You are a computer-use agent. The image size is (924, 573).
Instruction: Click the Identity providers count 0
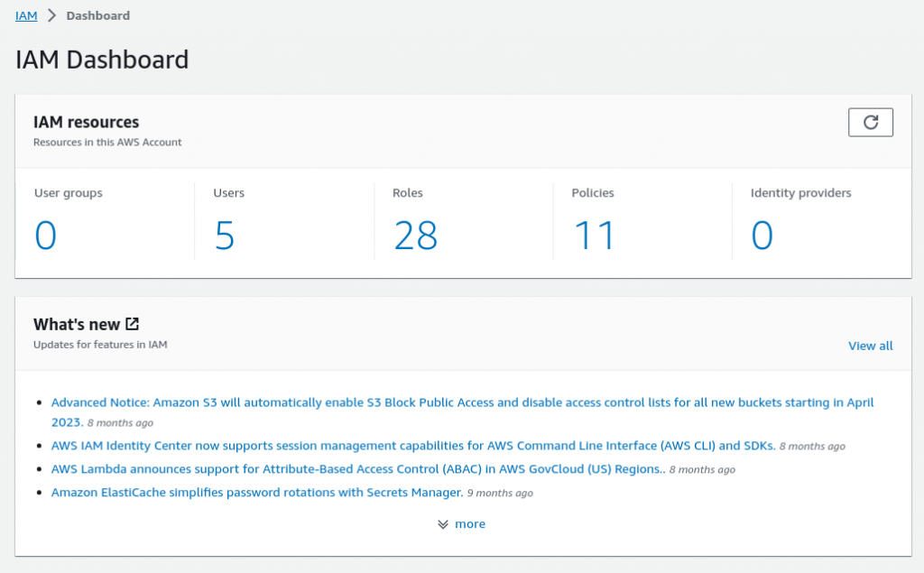point(762,236)
